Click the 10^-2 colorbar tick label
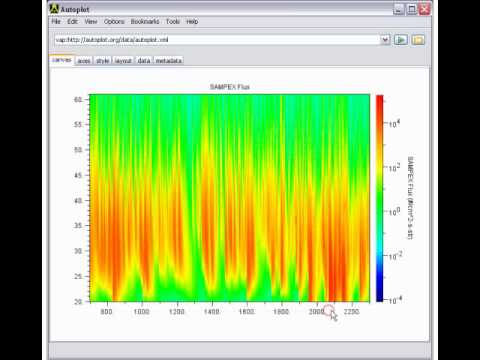This screenshot has height=360, width=480. point(395,256)
